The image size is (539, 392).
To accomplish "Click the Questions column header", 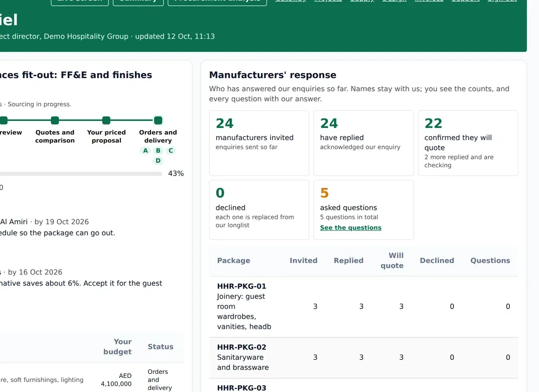I will coord(490,260).
